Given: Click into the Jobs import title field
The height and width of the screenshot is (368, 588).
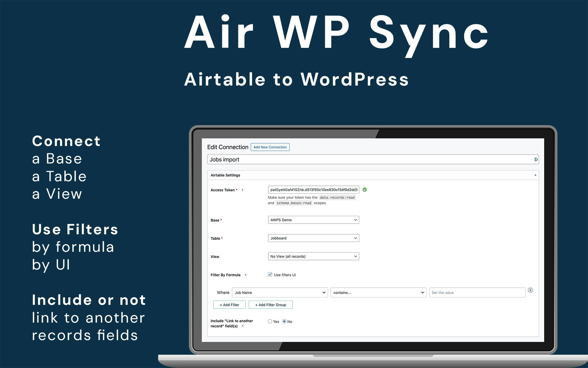Looking at the screenshot, I should [373, 159].
